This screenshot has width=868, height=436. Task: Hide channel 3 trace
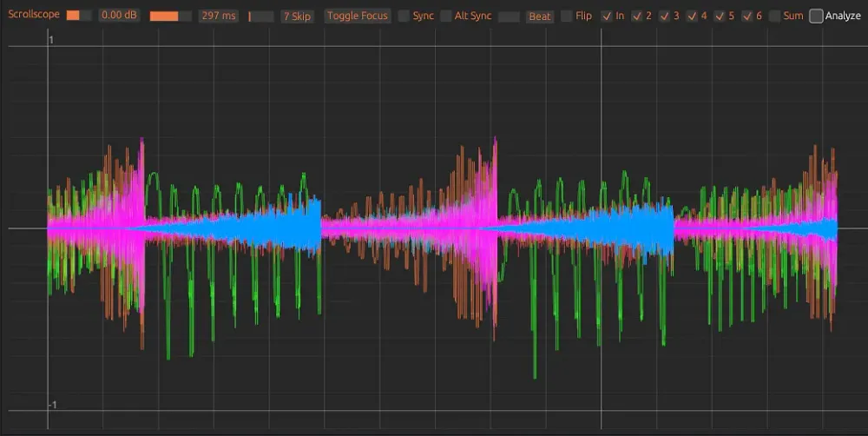[x=664, y=17]
